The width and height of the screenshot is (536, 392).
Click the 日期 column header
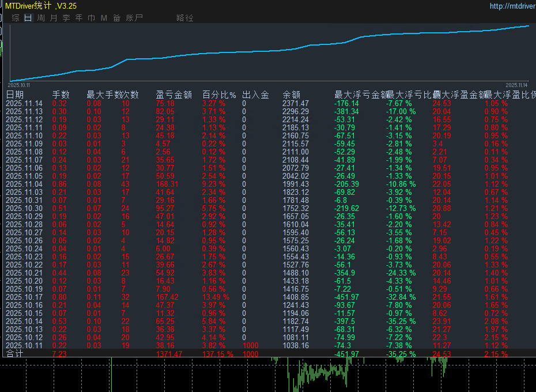click(15, 95)
